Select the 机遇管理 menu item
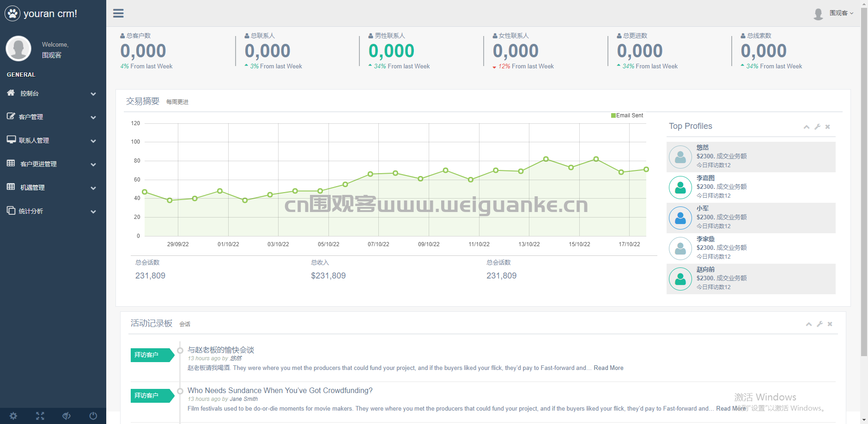 [x=53, y=188]
